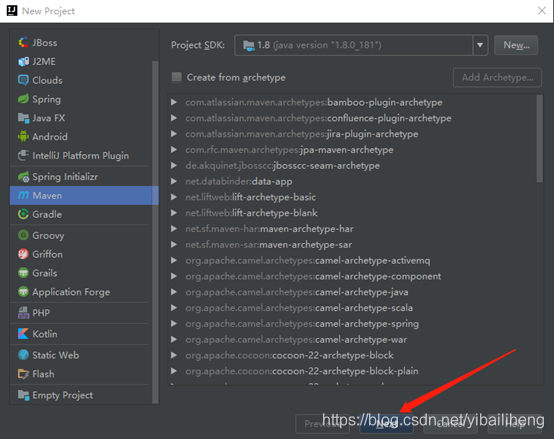
Task: Click the Previous button
Action: tap(323, 424)
